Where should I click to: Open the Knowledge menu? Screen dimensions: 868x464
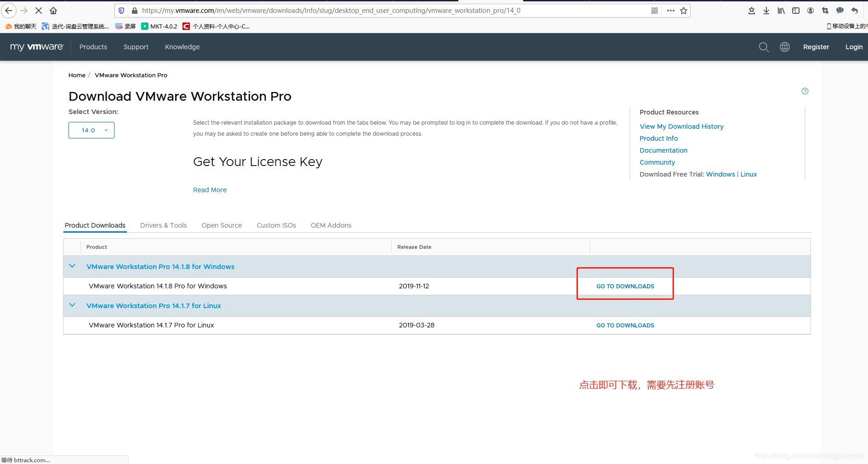point(183,47)
